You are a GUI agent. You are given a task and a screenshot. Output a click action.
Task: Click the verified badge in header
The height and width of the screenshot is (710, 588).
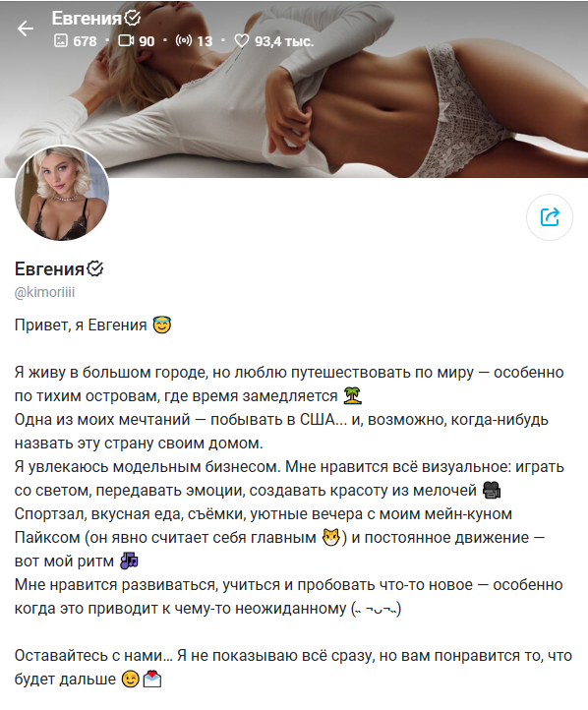coord(132,18)
